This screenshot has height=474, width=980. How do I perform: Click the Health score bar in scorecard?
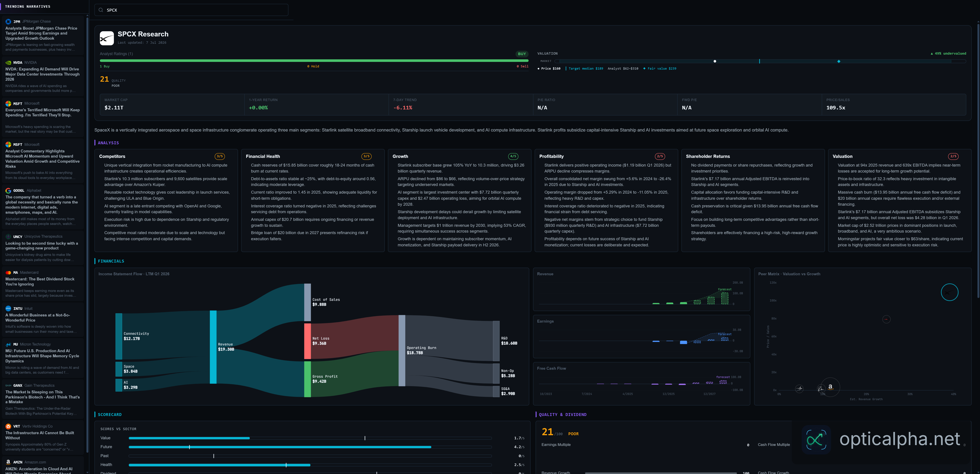[310, 465]
